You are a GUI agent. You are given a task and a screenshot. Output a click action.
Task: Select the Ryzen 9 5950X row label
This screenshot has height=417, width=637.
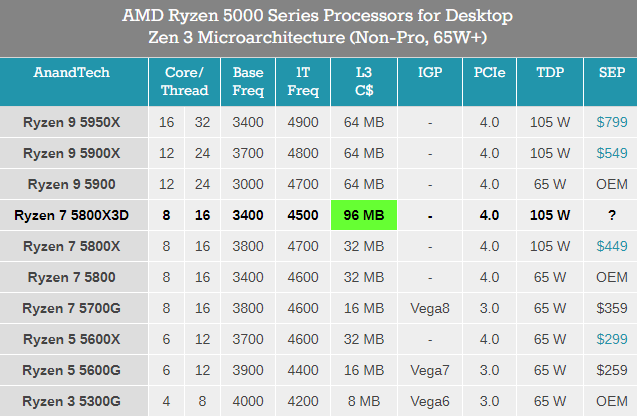72,122
